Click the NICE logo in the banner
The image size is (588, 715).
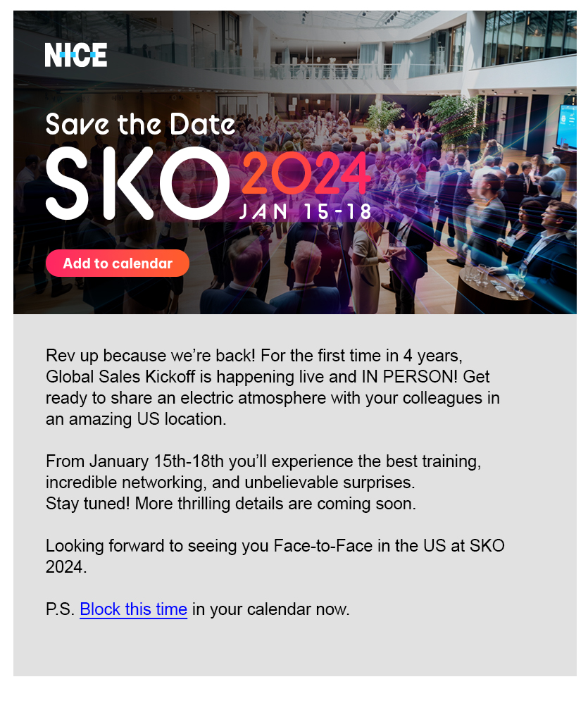tap(75, 55)
